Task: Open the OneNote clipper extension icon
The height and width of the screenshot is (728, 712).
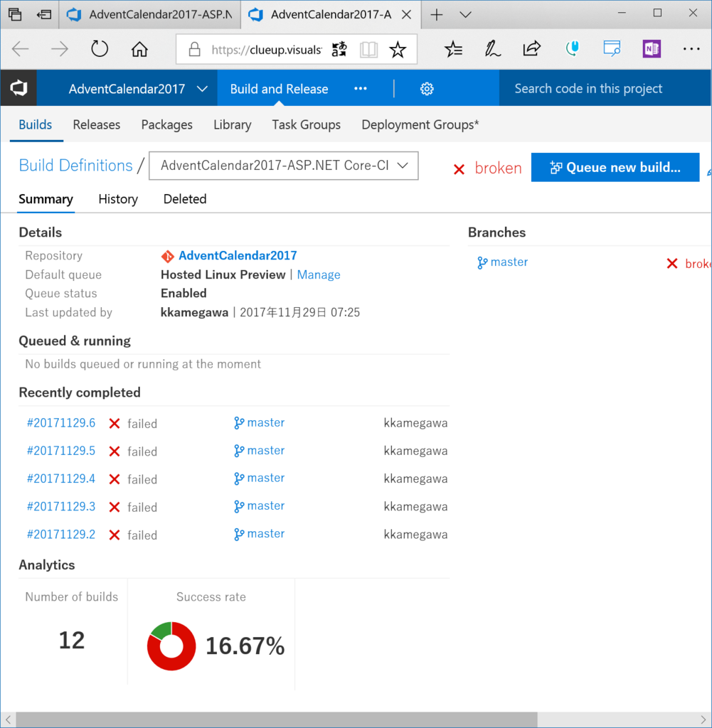Action: click(652, 49)
